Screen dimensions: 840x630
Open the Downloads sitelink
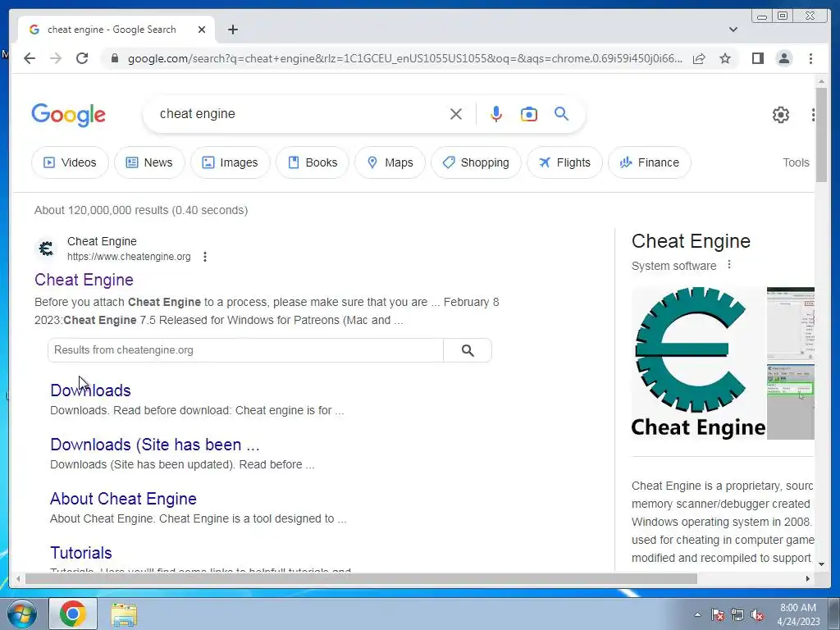click(x=90, y=390)
